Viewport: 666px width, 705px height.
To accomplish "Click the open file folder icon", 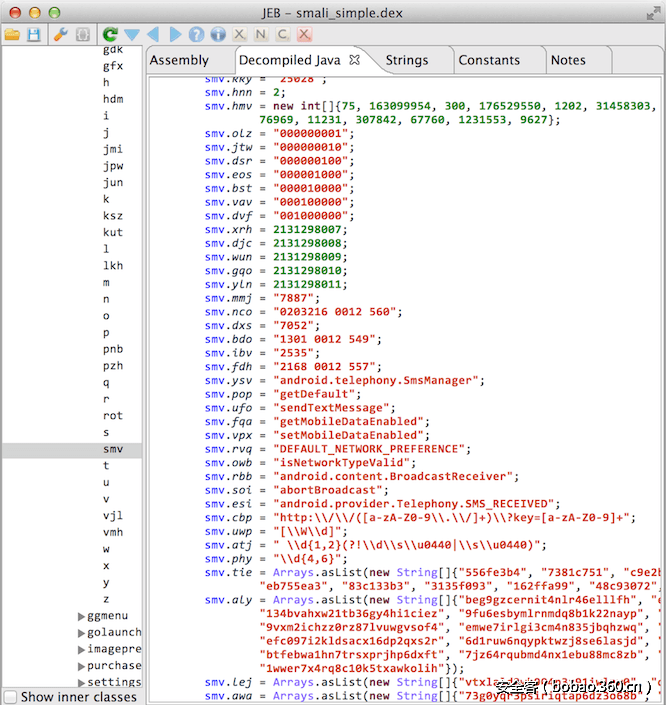I will 12,35.
